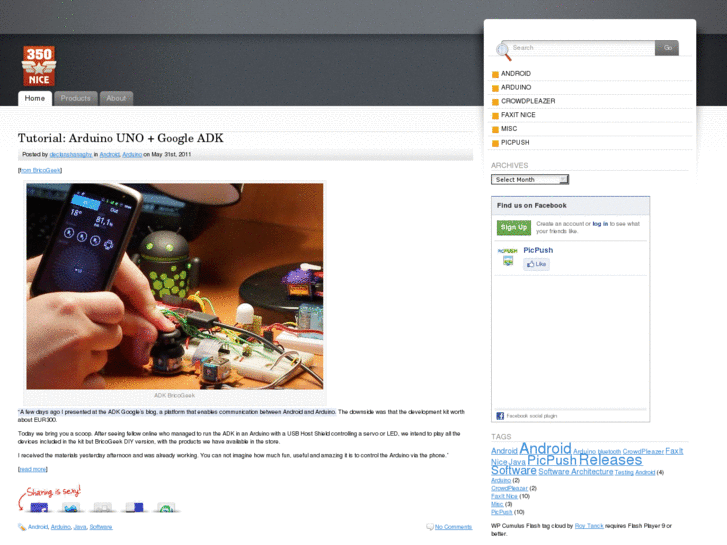Image resolution: width=727 pixels, height=545 pixels.
Task: Click the large PicPush tag in cloud
Action: click(x=552, y=460)
